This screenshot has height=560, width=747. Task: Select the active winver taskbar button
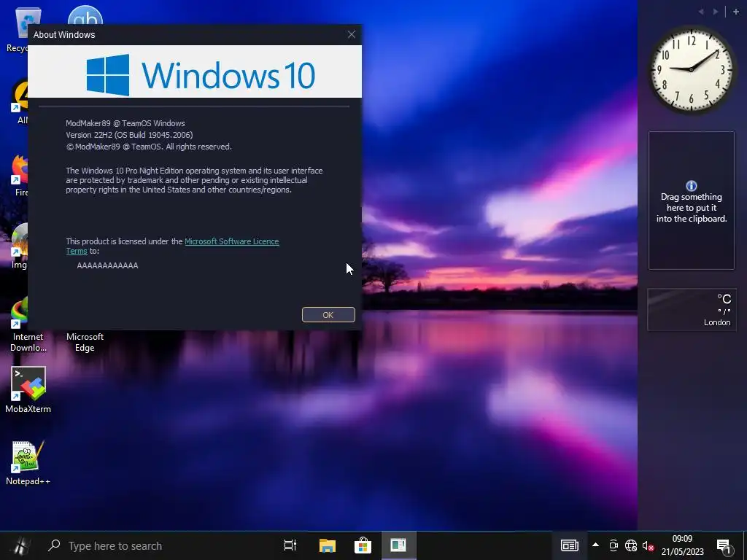(x=399, y=545)
